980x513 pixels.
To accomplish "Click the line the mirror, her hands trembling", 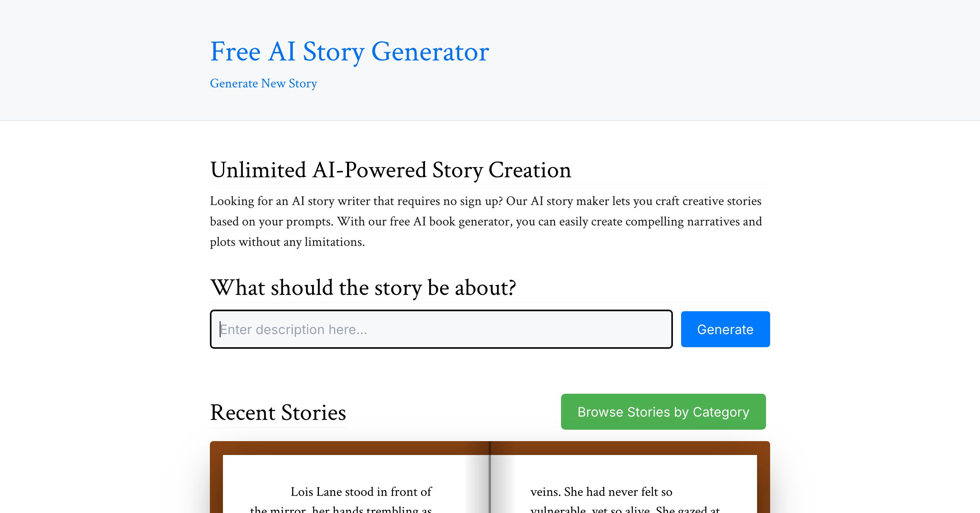I will 341,509.
